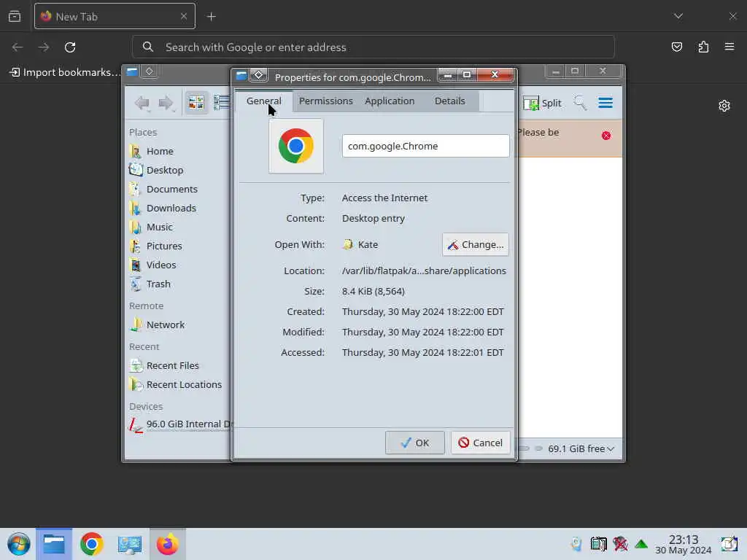Select the General tab
This screenshot has height=560, width=747.
click(263, 101)
